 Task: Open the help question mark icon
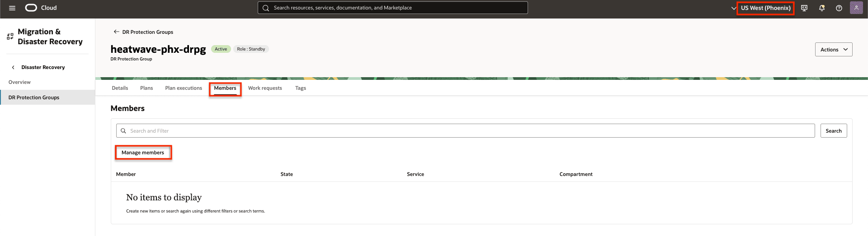839,8
